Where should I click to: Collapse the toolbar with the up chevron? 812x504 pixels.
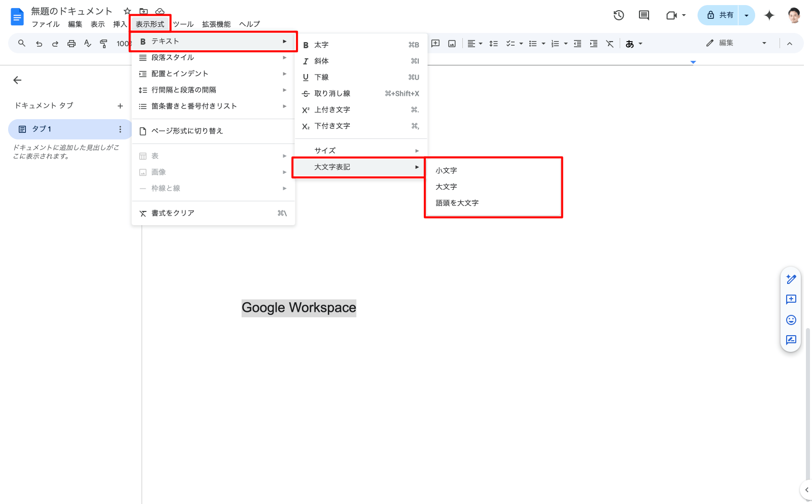pyautogui.click(x=790, y=44)
